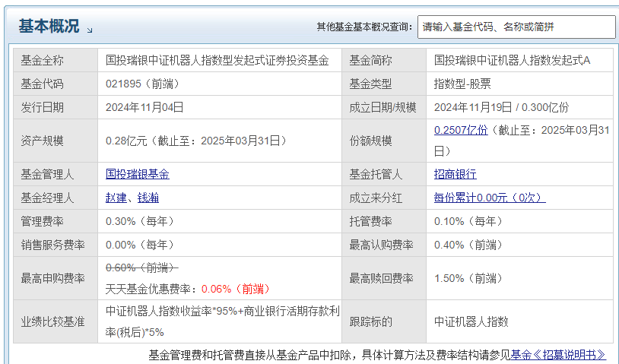Viewport: 619px width, 364px height.
Task: Click the small arrow icon beside 基本概况
Action: 90,30
